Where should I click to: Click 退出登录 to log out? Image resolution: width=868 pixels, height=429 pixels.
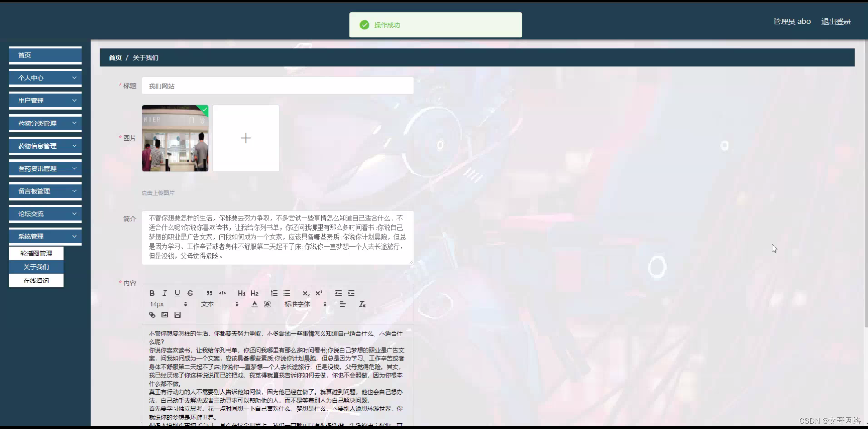point(835,21)
